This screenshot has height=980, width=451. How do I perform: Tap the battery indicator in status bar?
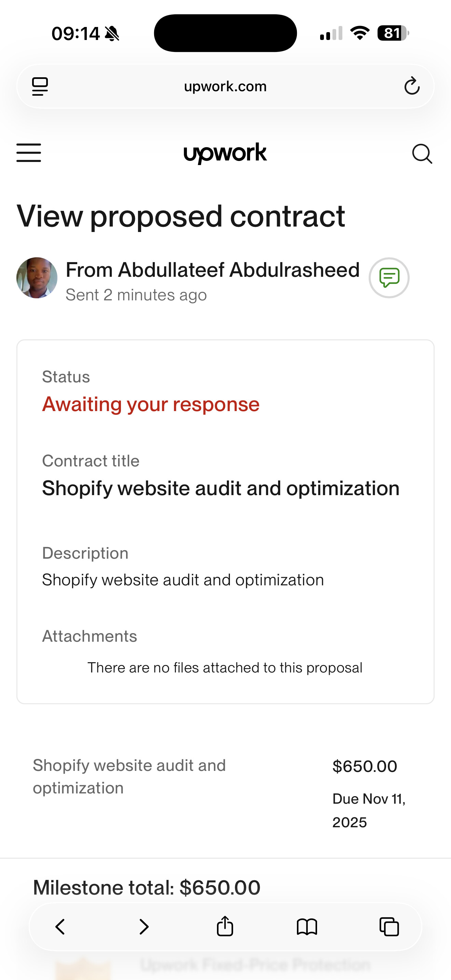click(393, 33)
